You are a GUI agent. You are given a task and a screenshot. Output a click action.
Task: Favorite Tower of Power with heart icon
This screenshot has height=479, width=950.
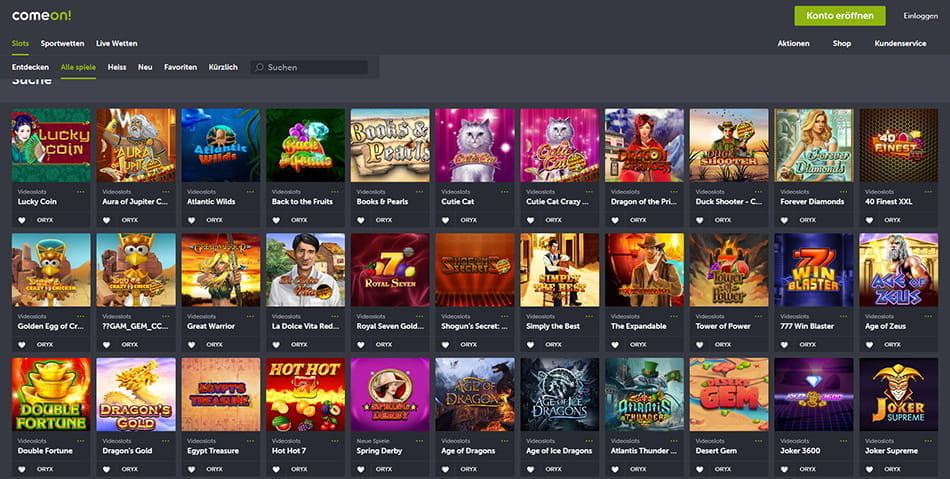[x=700, y=345]
